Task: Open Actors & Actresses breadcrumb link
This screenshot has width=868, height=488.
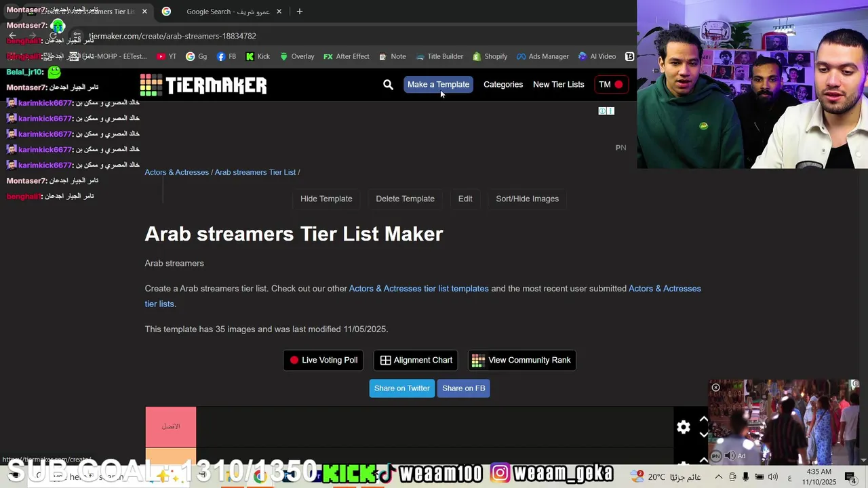Action: point(176,172)
